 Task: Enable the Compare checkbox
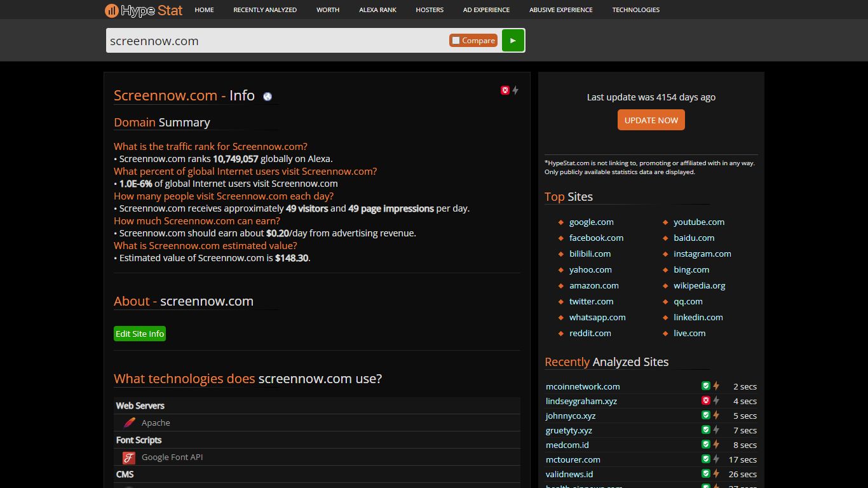[456, 41]
